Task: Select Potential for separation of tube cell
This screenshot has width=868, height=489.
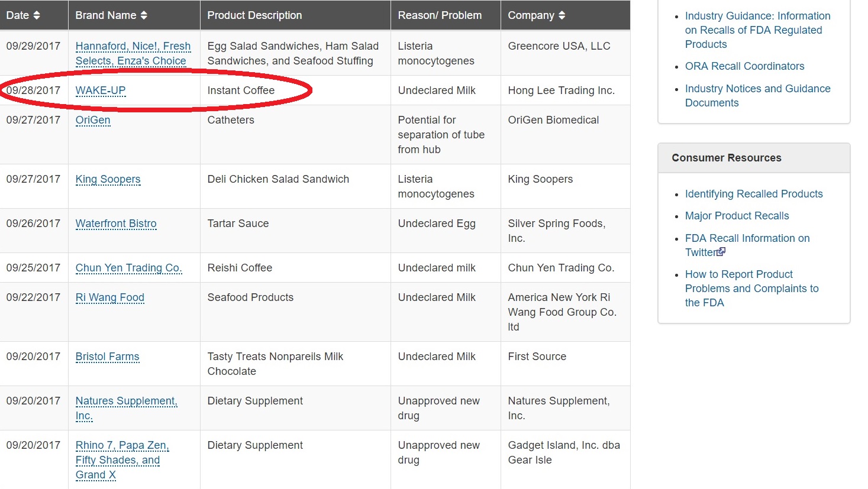Action: click(446, 135)
